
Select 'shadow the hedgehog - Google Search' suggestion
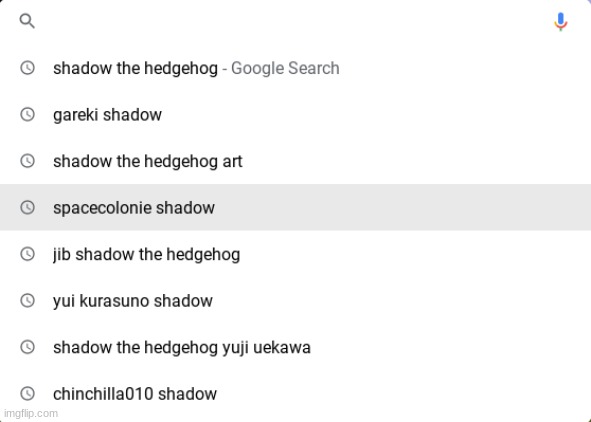click(296, 68)
